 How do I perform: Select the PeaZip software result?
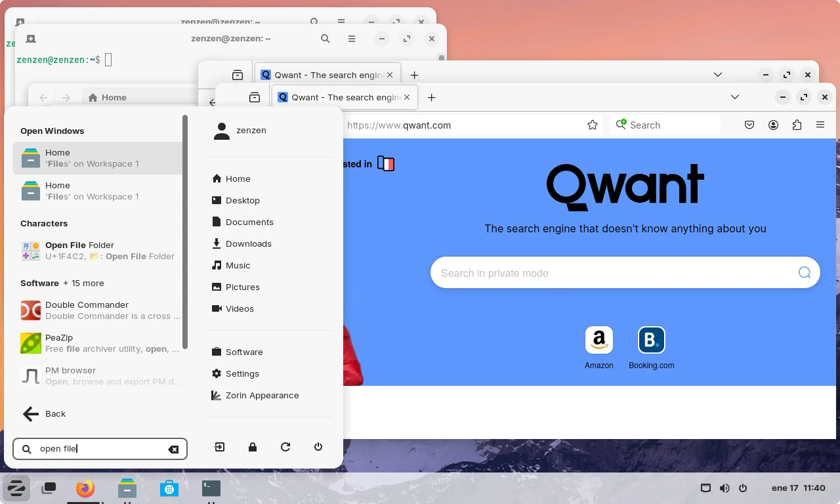pos(97,343)
